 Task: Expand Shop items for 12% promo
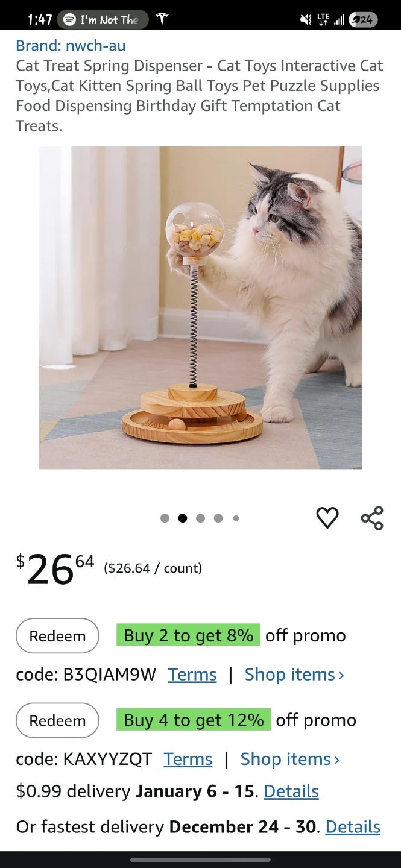[290, 759]
